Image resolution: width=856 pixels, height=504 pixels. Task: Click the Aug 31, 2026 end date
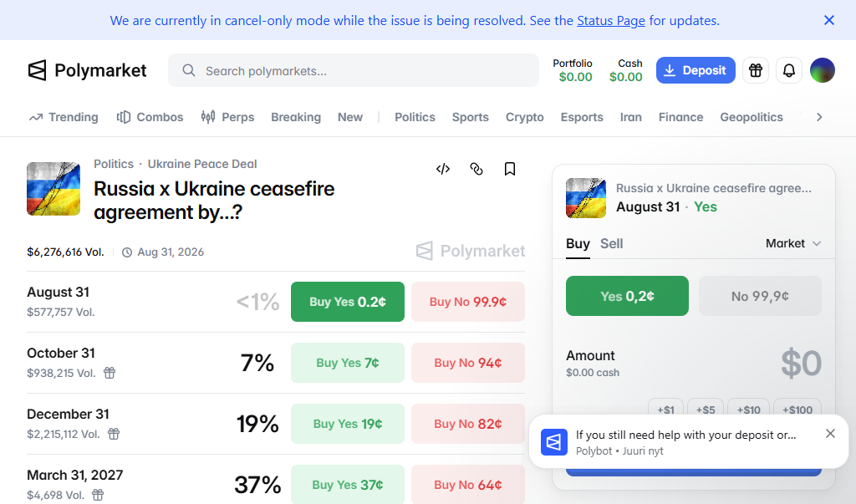pos(163,252)
